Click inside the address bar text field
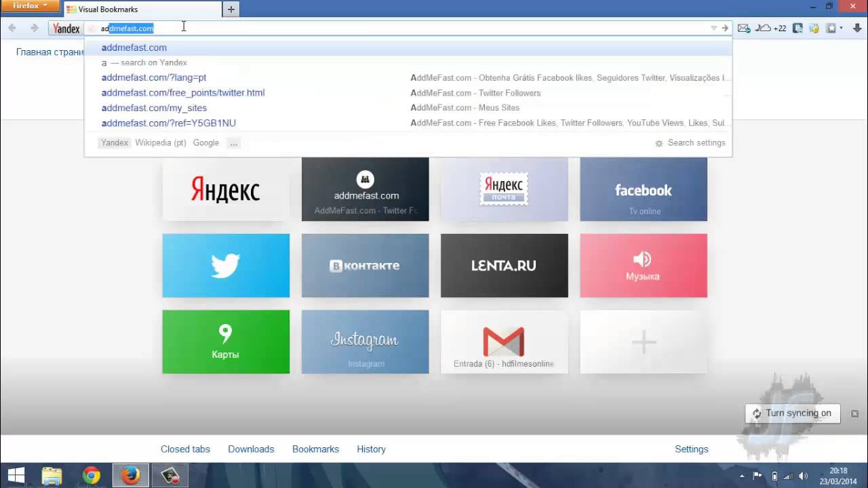The height and width of the screenshot is (488, 868). point(407,28)
